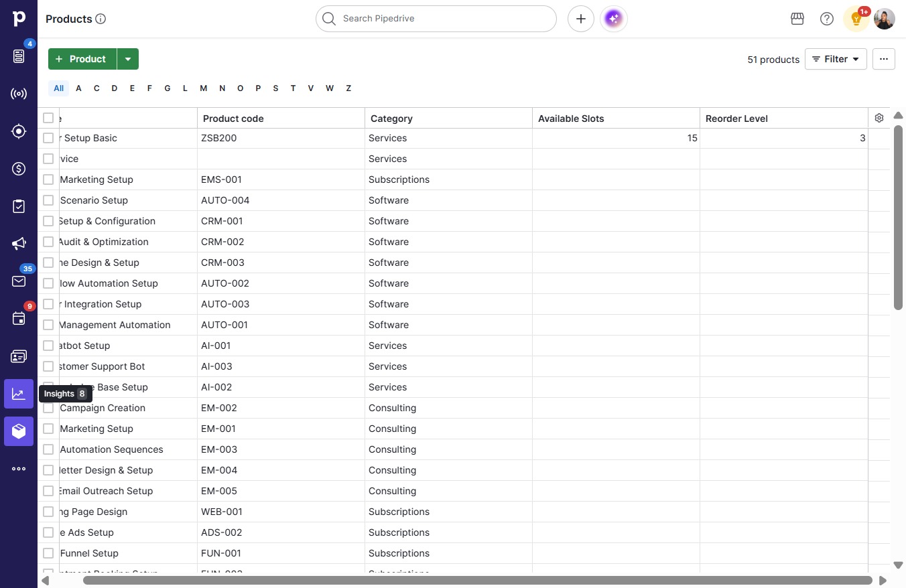The height and width of the screenshot is (588, 906).
Task: Open the target crosshair sidebar icon
Action: pyautogui.click(x=19, y=131)
